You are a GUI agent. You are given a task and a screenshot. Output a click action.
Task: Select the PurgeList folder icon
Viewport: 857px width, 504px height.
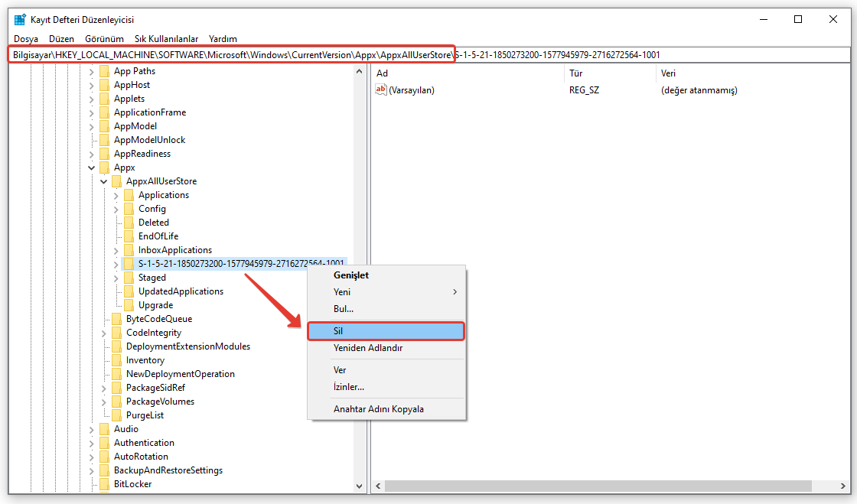click(x=116, y=415)
